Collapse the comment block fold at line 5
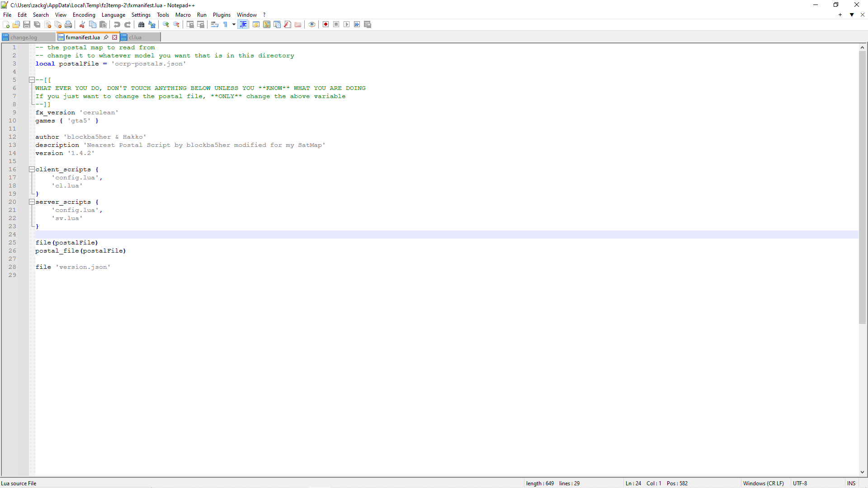The height and width of the screenshot is (488, 868). point(32,80)
